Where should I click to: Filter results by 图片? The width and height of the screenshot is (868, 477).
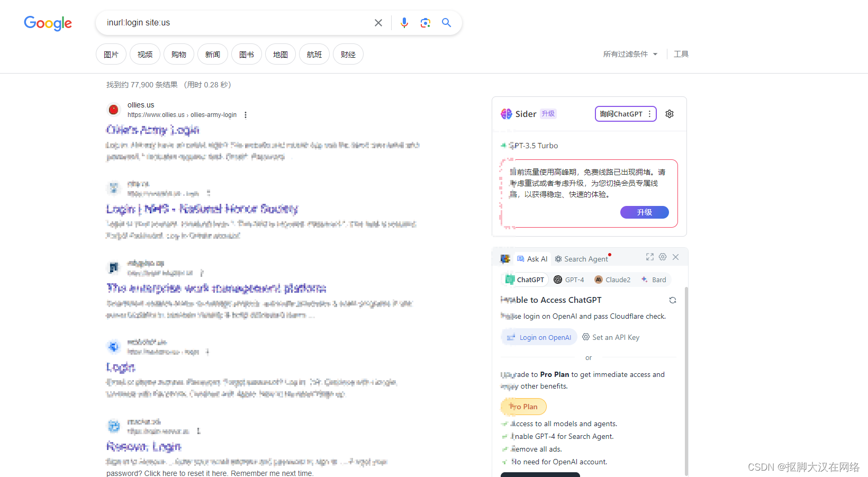coord(111,54)
